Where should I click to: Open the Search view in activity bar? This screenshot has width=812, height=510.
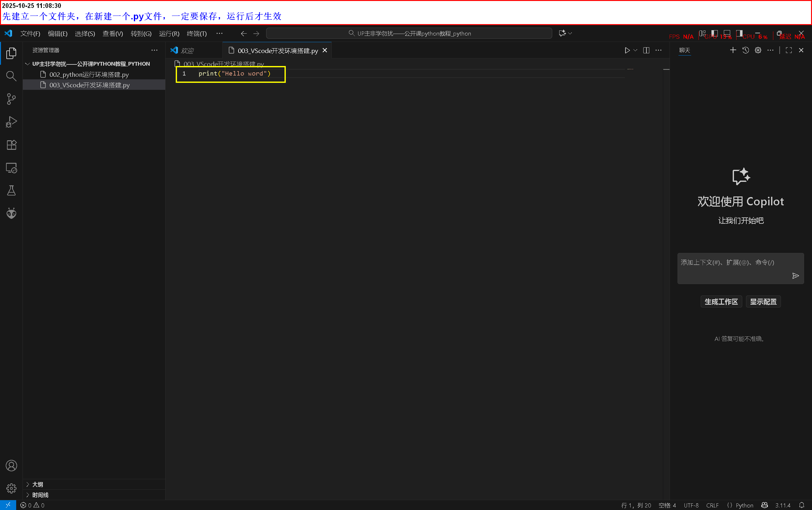click(x=11, y=76)
